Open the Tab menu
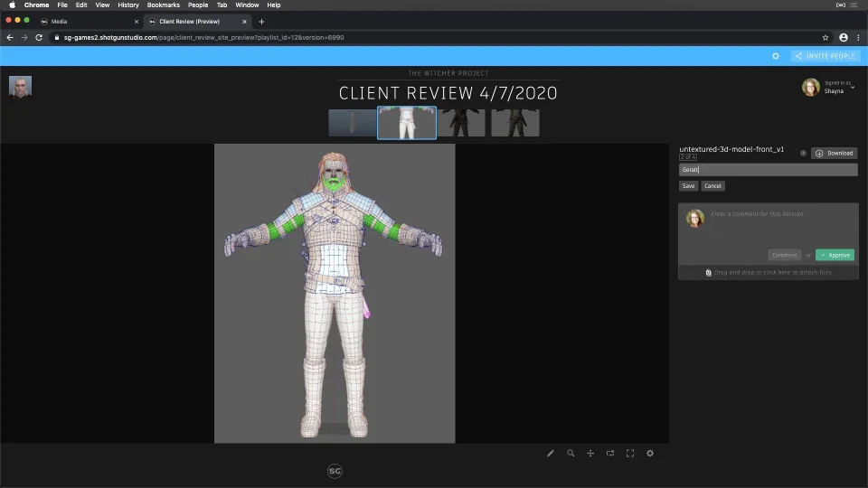 coord(222,5)
